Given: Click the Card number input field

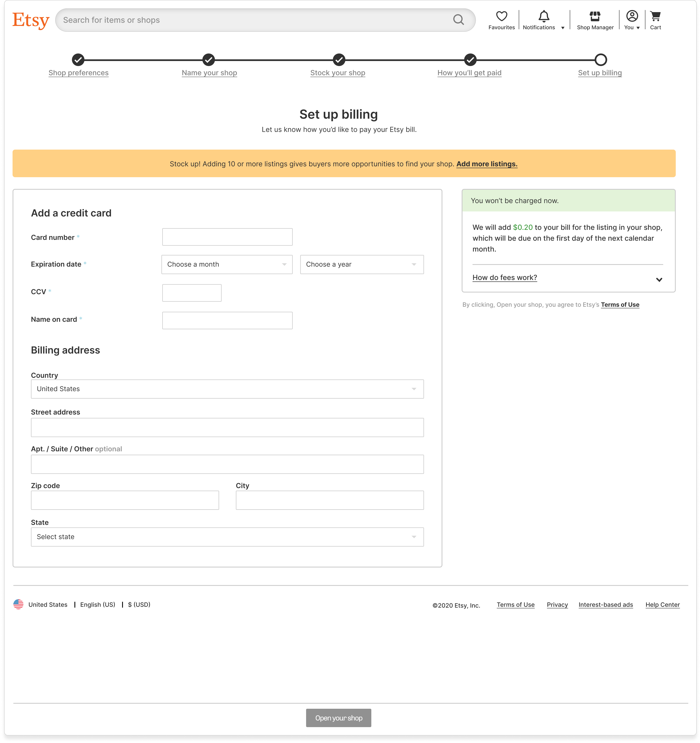Looking at the screenshot, I should tap(227, 237).
